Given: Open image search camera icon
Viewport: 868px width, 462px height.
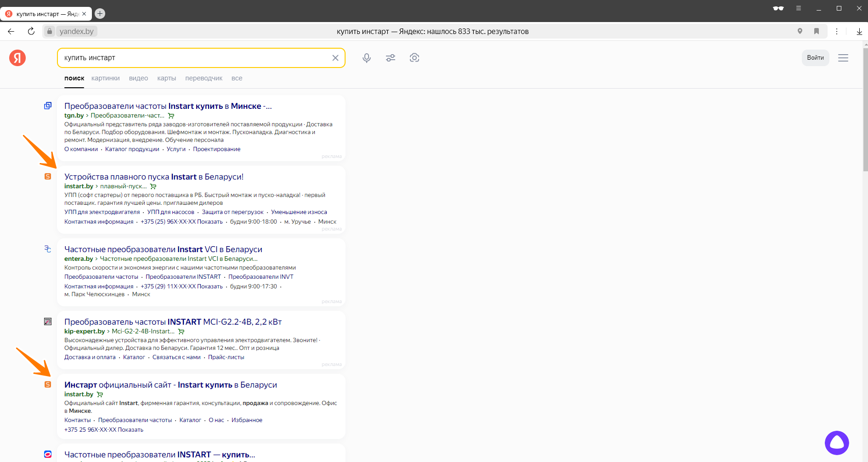Looking at the screenshot, I should pyautogui.click(x=414, y=58).
